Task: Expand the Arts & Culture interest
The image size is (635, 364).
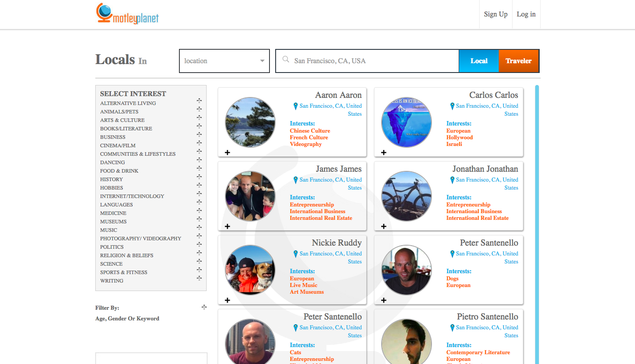Action: pyautogui.click(x=199, y=117)
